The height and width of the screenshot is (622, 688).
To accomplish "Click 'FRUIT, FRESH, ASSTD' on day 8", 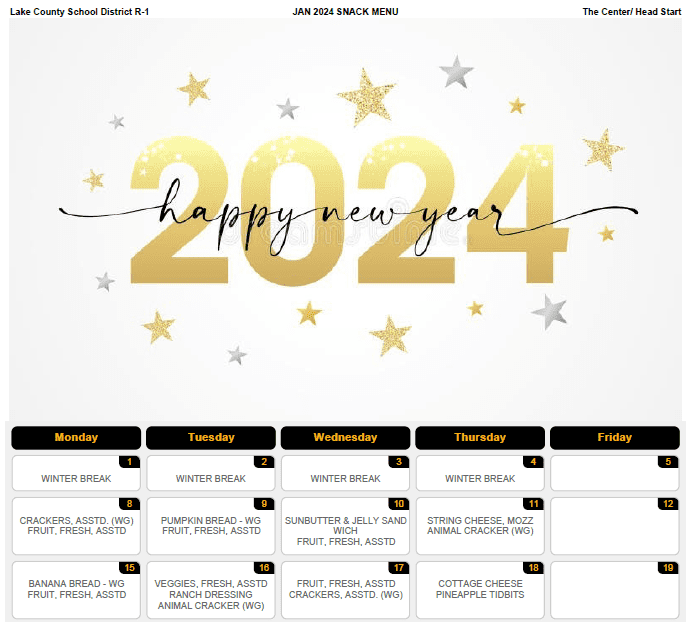I will [x=77, y=531].
